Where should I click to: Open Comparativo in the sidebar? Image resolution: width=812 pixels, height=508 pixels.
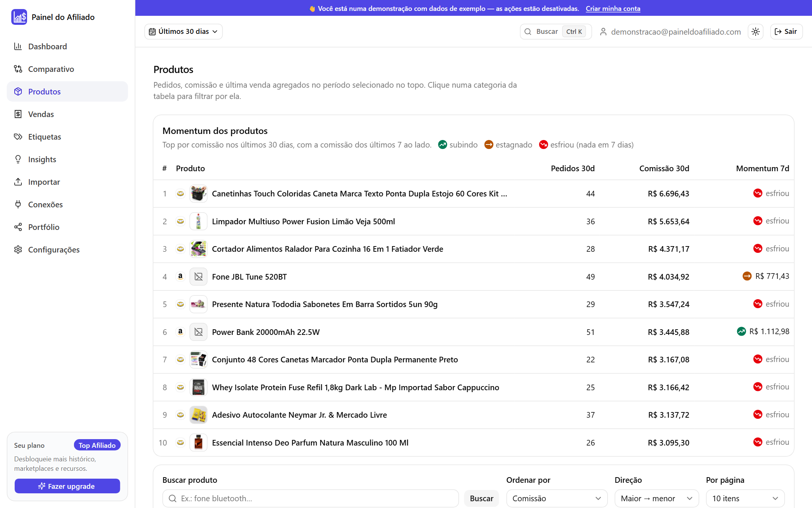click(67, 69)
